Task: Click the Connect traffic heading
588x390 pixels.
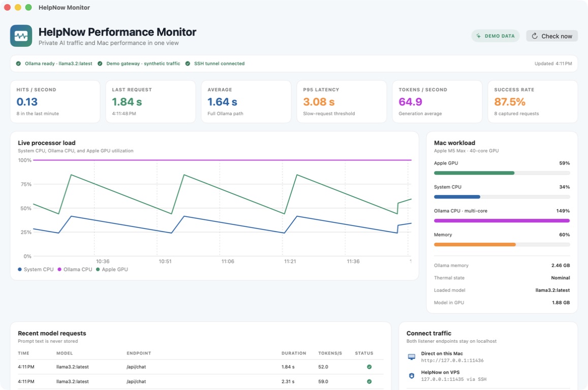Action: (x=428, y=333)
